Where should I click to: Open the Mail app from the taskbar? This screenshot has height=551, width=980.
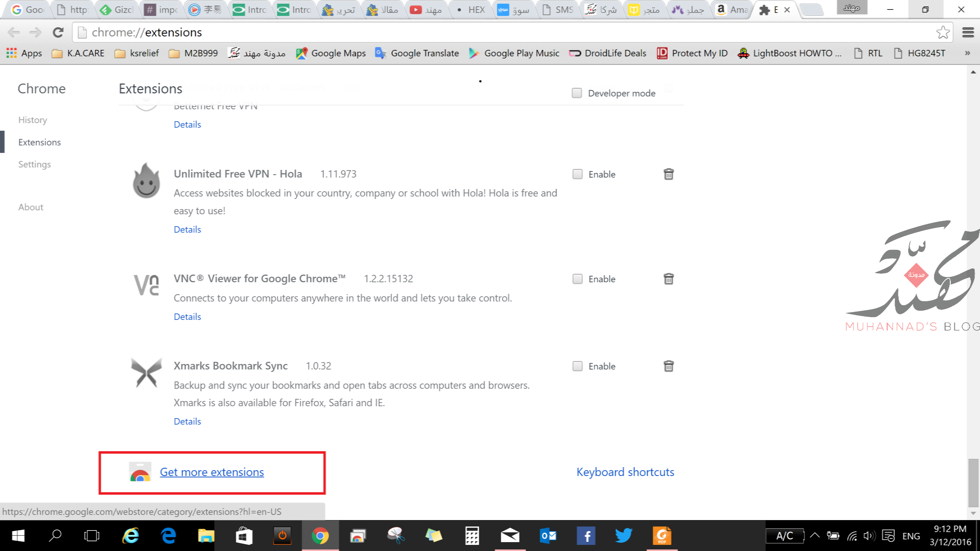coord(510,536)
